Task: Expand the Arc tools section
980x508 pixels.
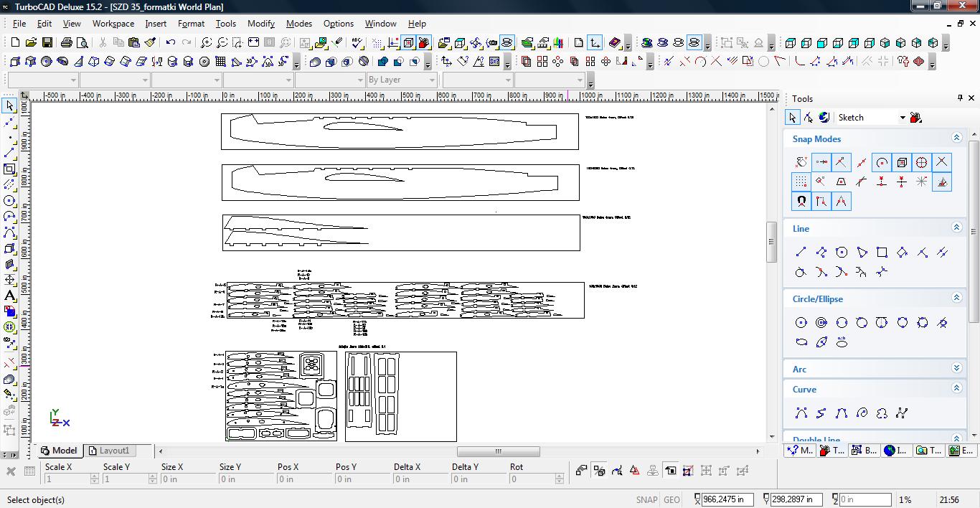Action: [x=956, y=369]
